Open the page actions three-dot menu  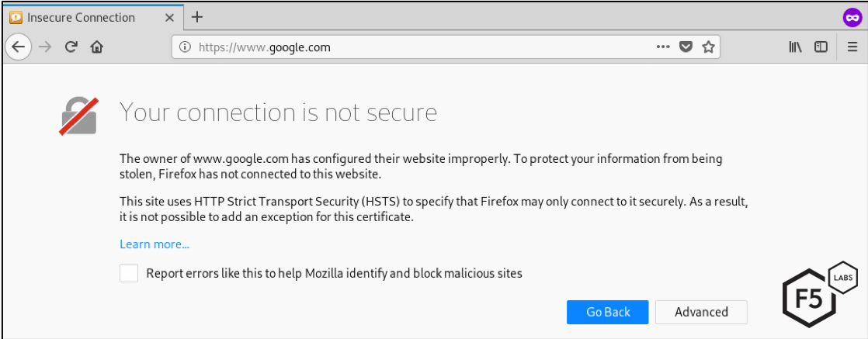662,47
